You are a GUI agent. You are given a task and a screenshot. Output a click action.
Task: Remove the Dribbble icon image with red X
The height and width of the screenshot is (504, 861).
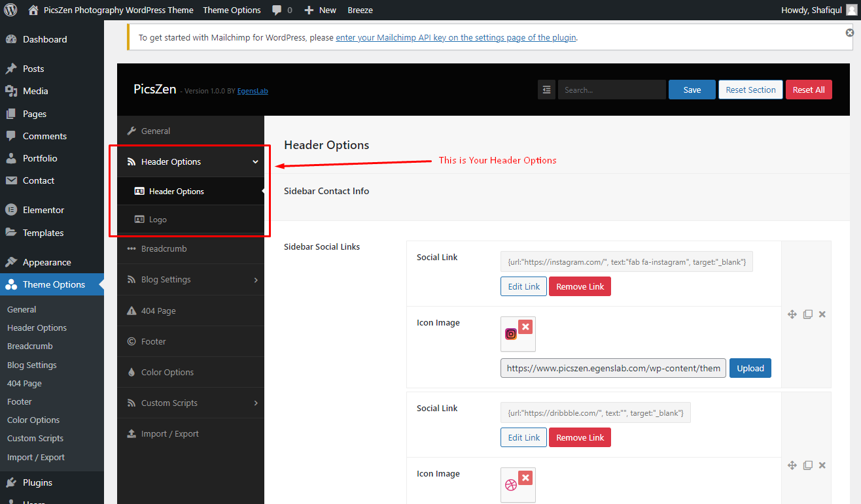tap(525, 478)
